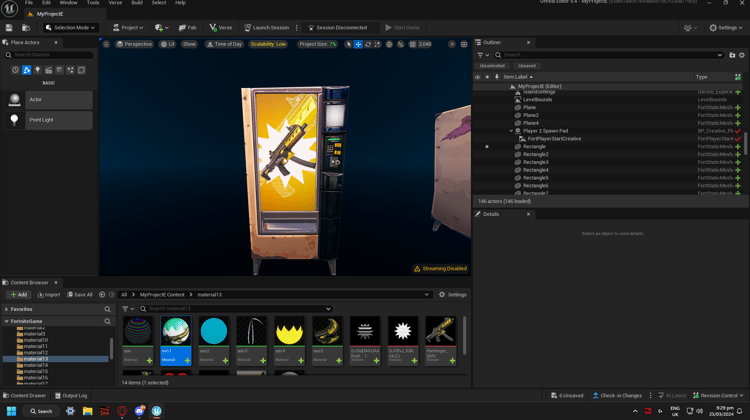Click Import in Content Browser

tap(49, 295)
